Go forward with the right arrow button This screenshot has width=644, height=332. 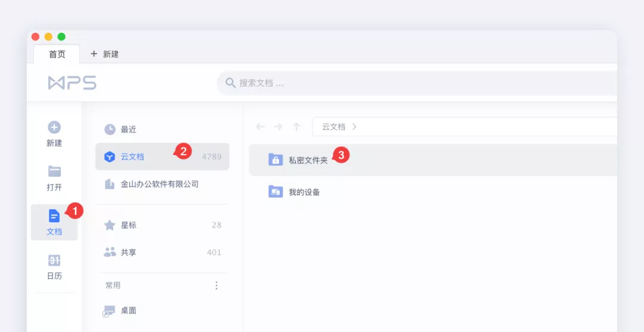(278, 127)
